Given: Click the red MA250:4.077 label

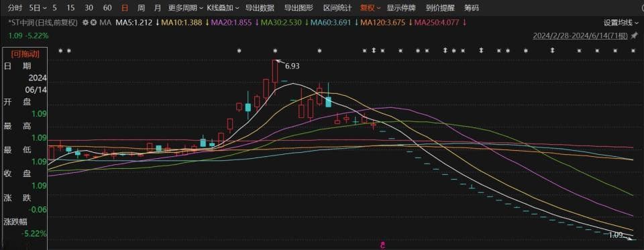Looking at the screenshot, I should (x=437, y=23).
